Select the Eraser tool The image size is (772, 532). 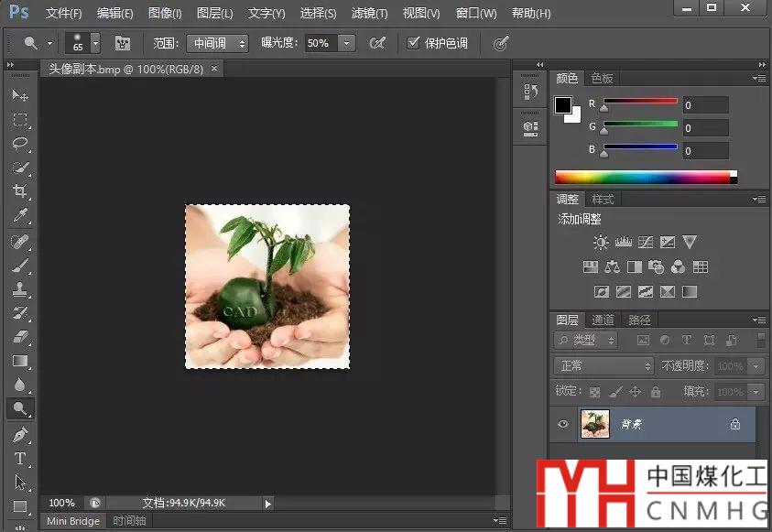pos(20,337)
